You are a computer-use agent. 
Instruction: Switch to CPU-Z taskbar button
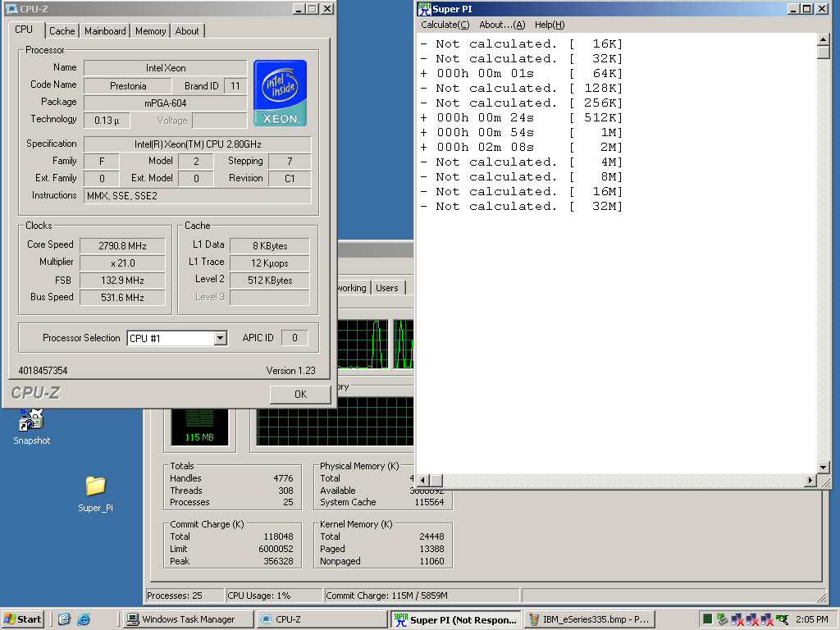click(321, 619)
